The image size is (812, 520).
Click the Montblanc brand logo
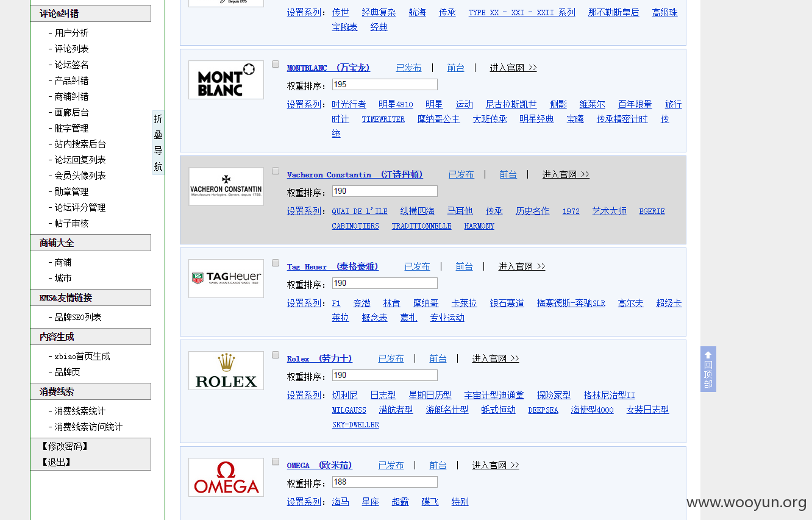226,80
